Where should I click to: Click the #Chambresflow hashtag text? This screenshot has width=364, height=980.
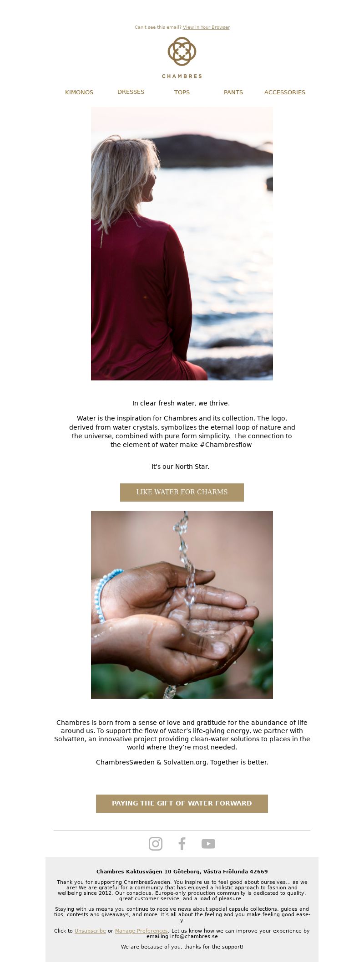coord(226,445)
